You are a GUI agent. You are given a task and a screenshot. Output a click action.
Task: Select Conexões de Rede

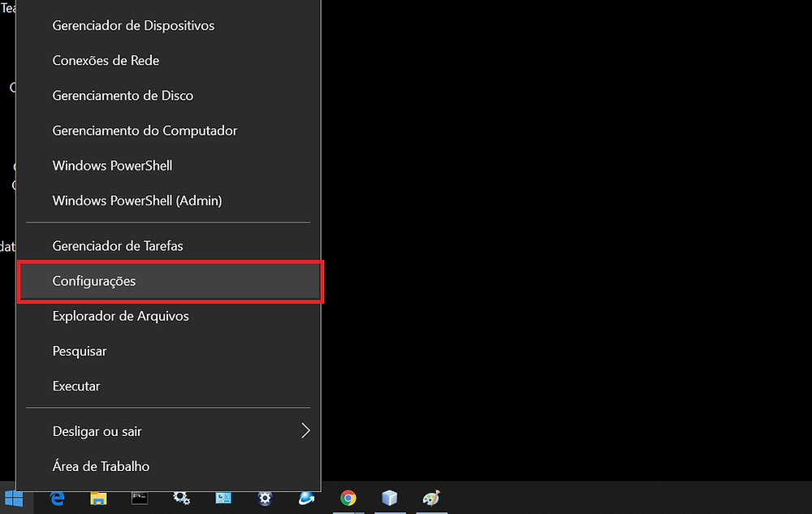tap(168, 61)
